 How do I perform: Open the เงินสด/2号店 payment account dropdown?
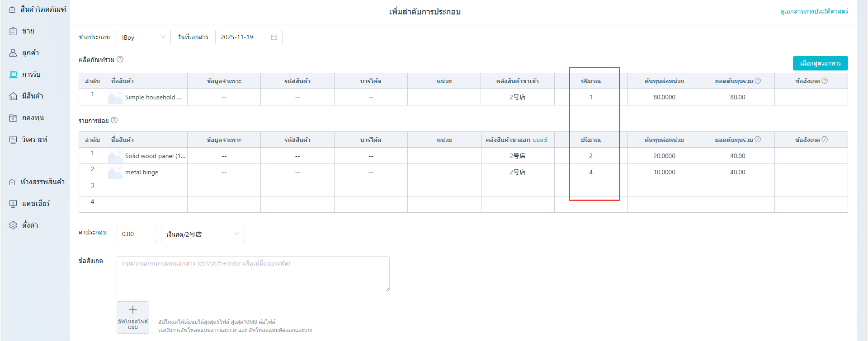pos(202,234)
